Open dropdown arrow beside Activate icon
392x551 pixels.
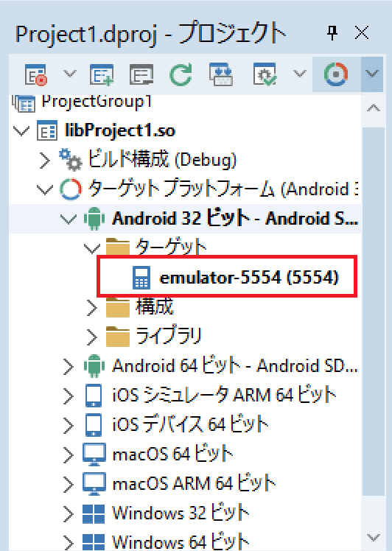point(69,74)
